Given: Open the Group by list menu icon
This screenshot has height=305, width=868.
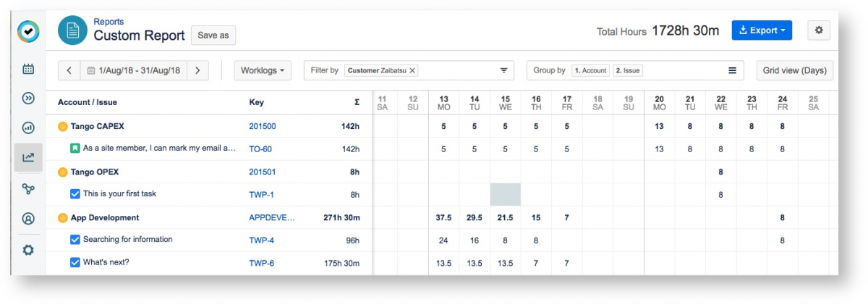Looking at the screenshot, I should click(x=732, y=70).
